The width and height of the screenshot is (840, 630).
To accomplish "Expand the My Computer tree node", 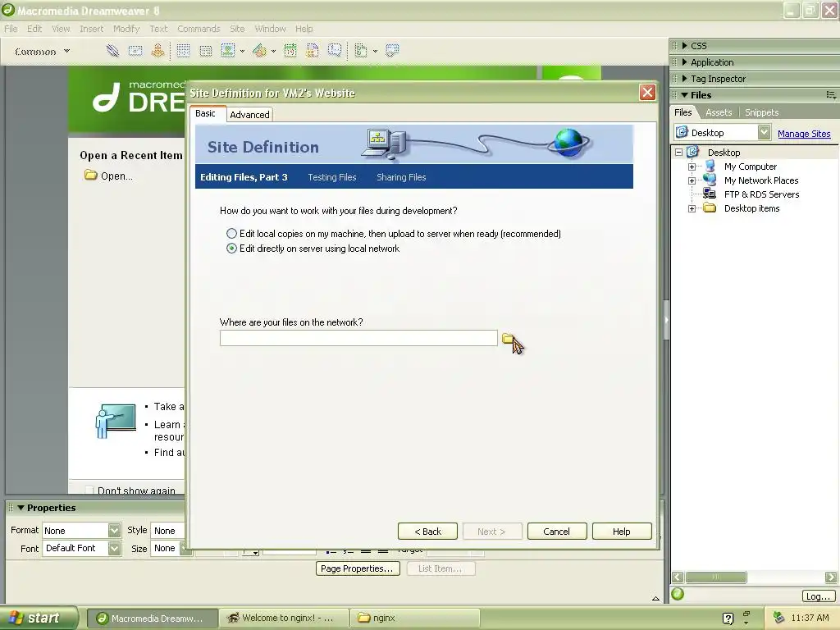I will click(x=692, y=167).
